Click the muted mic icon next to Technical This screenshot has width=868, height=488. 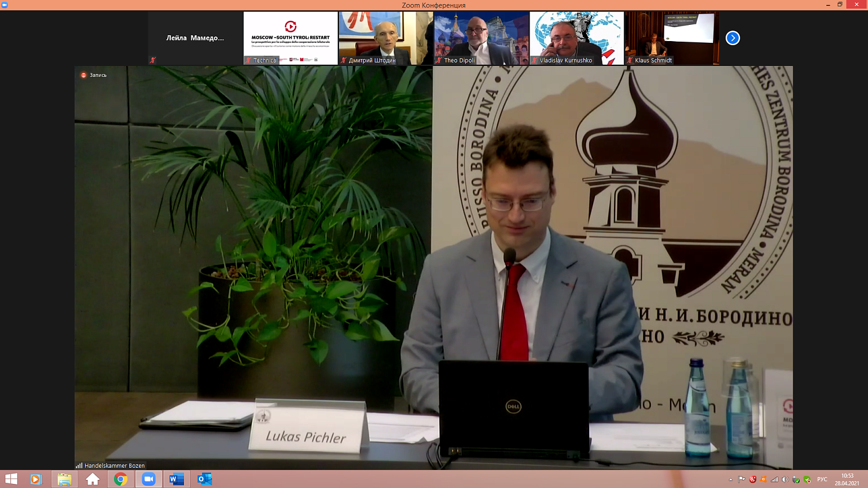pyautogui.click(x=248, y=60)
